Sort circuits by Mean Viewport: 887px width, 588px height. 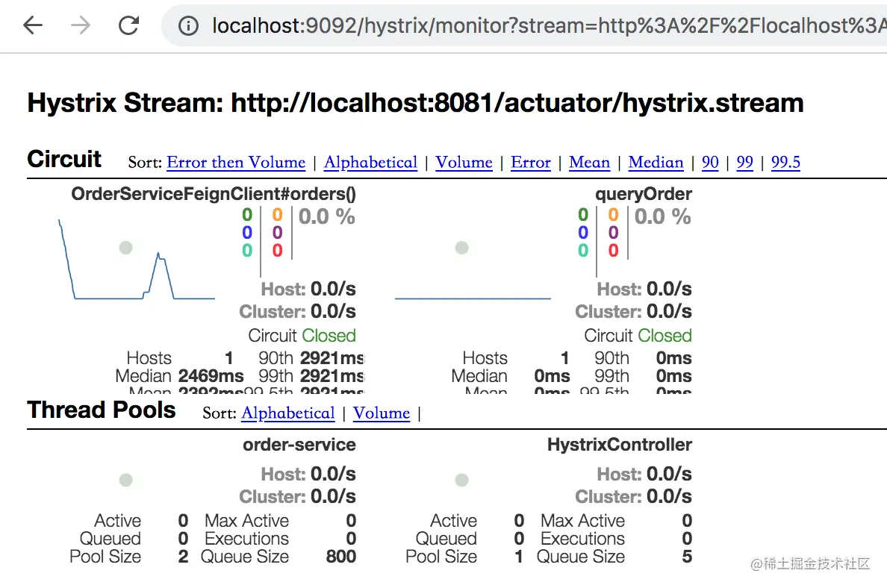(x=589, y=162)
